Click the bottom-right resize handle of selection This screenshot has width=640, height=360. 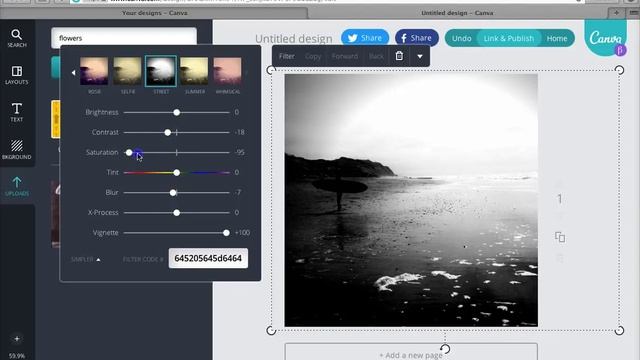[x=619, y=330]
